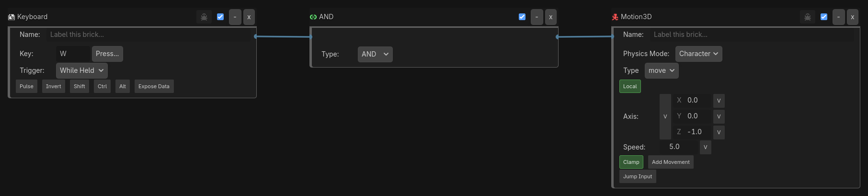
Task: Toggle the Expose Data button
Action: [x=154, y=86]
